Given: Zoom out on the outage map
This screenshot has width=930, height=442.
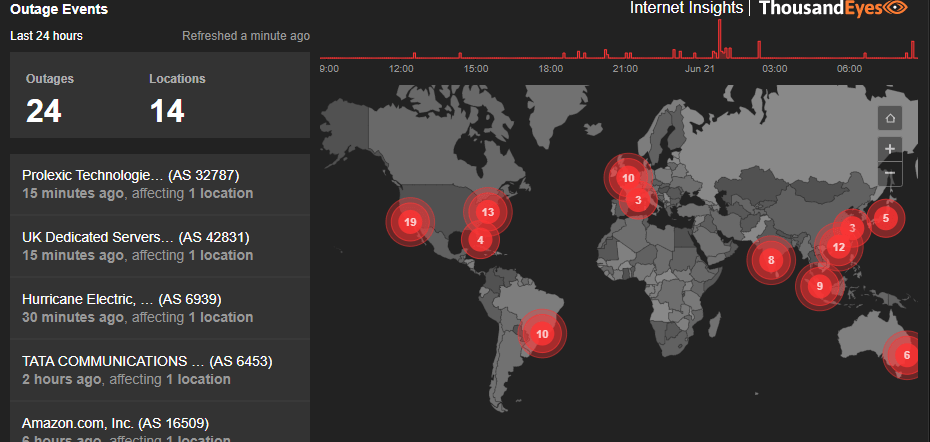Looking at the screenshot, I should [890, 174].
